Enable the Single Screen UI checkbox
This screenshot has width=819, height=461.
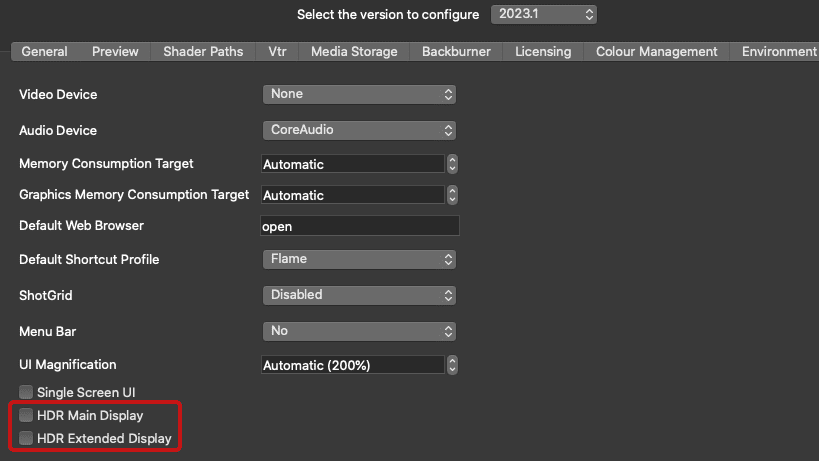26,393
